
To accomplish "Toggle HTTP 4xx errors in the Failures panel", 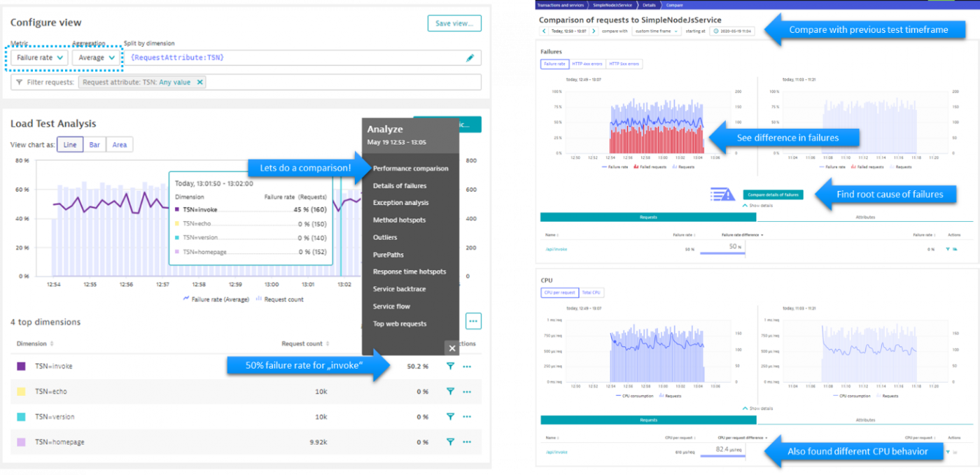I will (587, 64).
